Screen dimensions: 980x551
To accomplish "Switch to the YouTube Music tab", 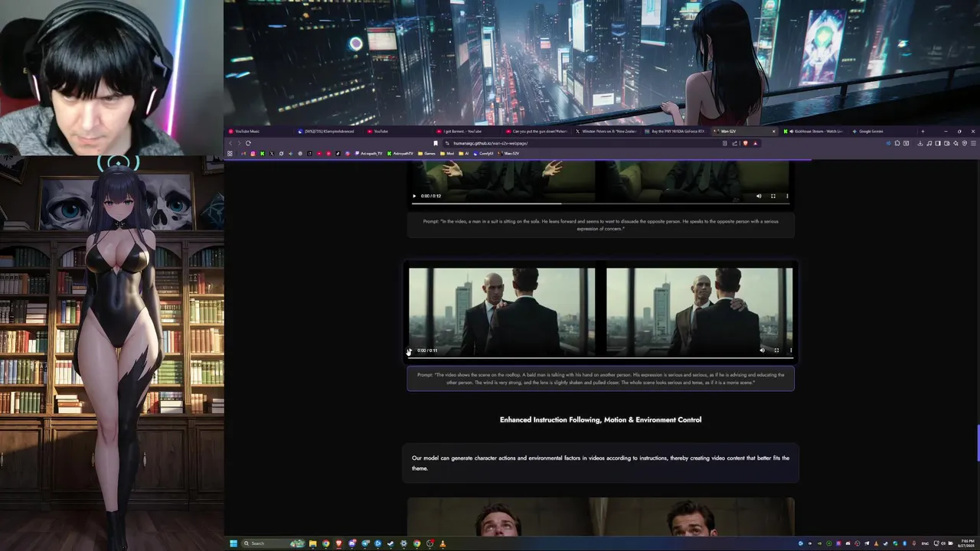I will 260,132.
